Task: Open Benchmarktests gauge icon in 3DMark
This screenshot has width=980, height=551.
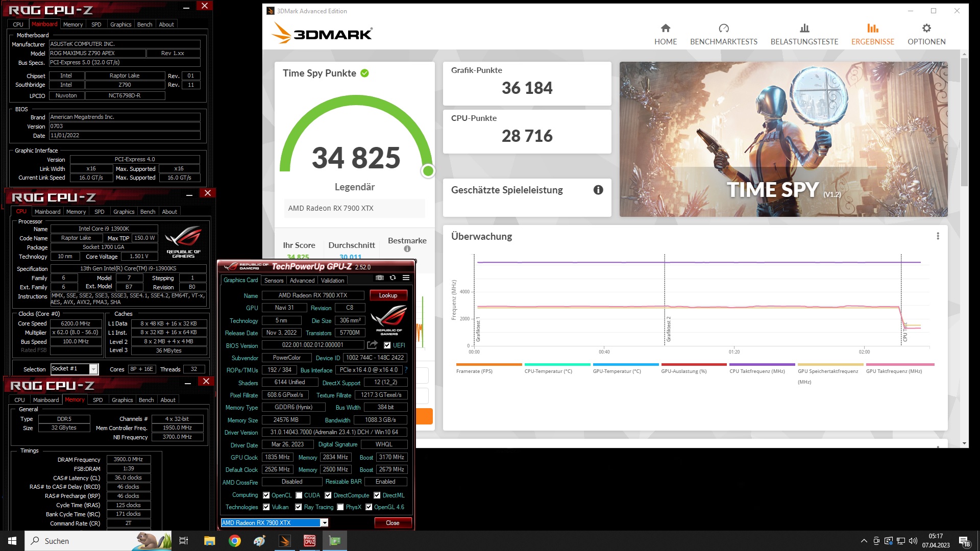Action: [723, 29]
